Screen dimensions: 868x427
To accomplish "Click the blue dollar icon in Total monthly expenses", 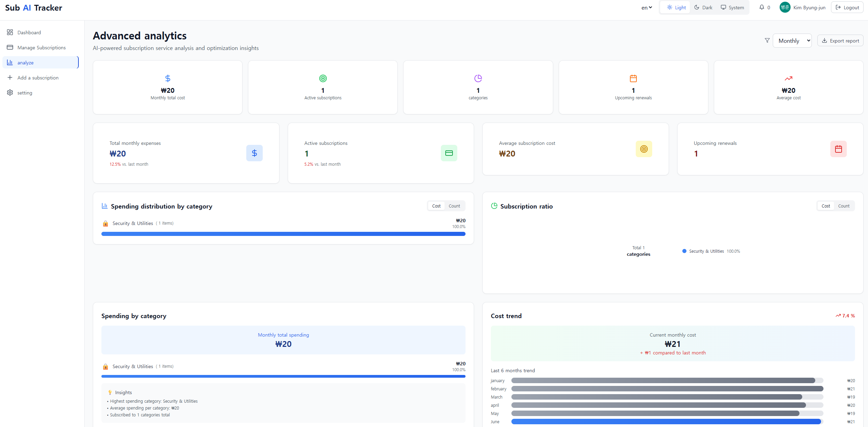I will click(254, 153).
